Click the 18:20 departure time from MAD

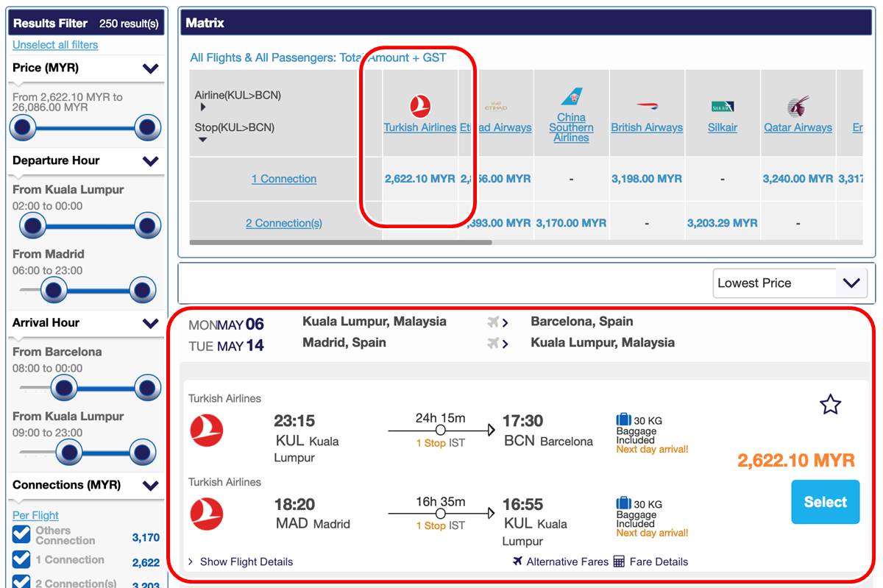click(294, 505)
